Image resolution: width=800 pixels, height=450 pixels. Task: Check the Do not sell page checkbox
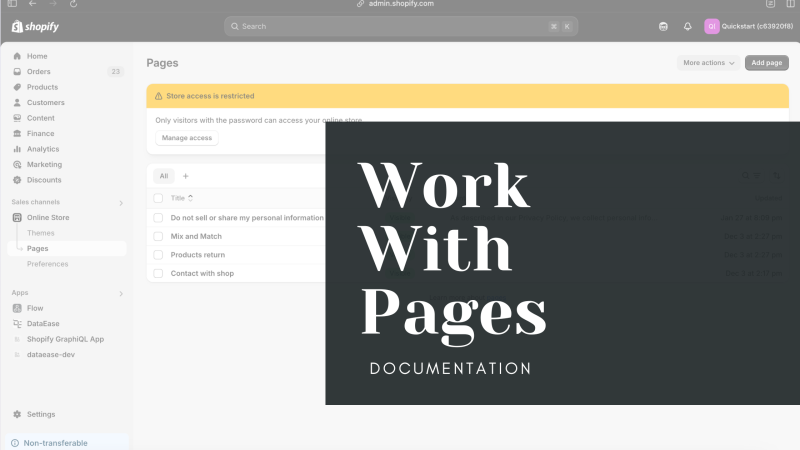click(158, 218)
